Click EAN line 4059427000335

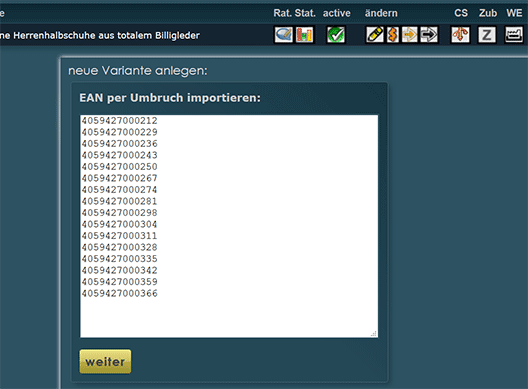point(120,259)
